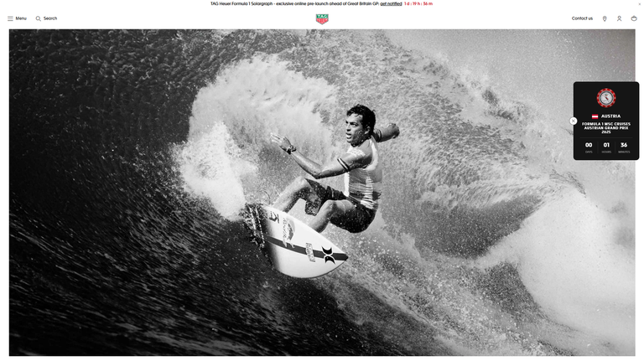Open the user account icon
The height and width of the screenshot is (361, 644).
619,18
